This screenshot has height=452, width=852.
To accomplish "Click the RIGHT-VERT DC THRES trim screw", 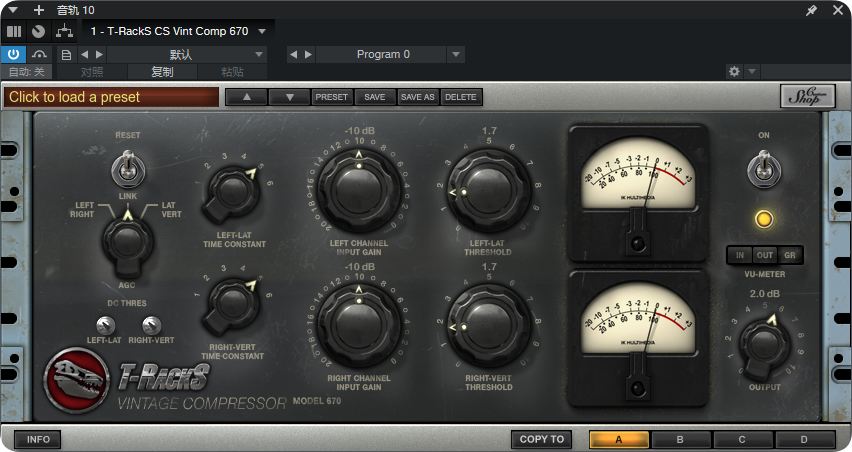I will 151,325.
